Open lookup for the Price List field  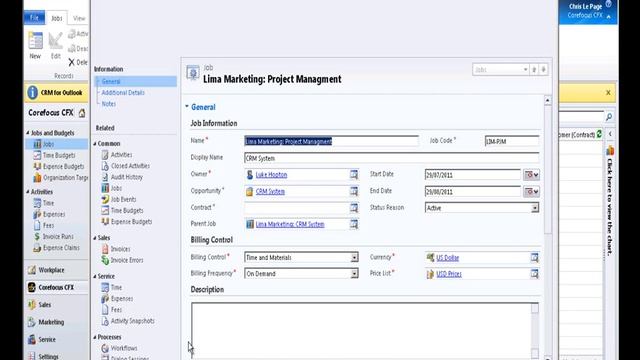click(534, 273)
